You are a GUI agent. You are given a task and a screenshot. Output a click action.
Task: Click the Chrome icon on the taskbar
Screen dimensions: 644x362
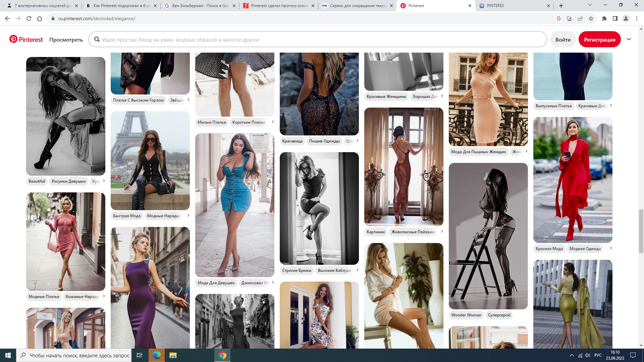pos(222,355)
